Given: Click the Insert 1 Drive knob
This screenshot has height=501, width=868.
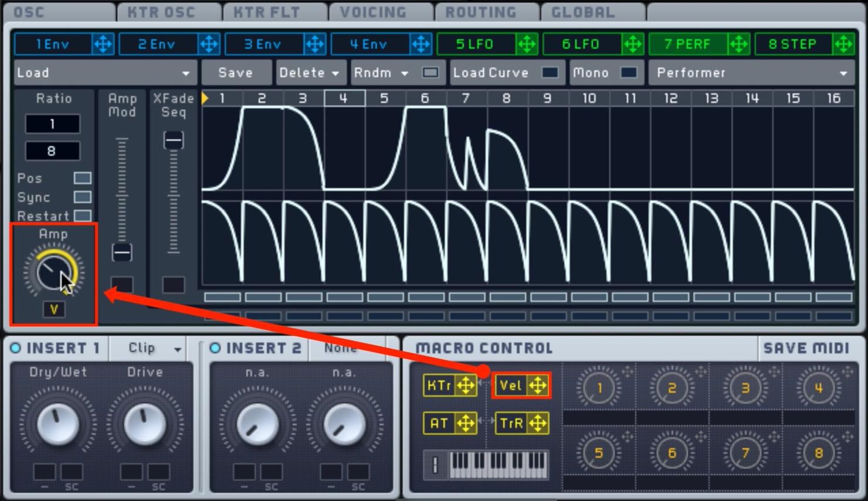Looking at the screenshot, I should pyautogui.click(x=145, y=424).
